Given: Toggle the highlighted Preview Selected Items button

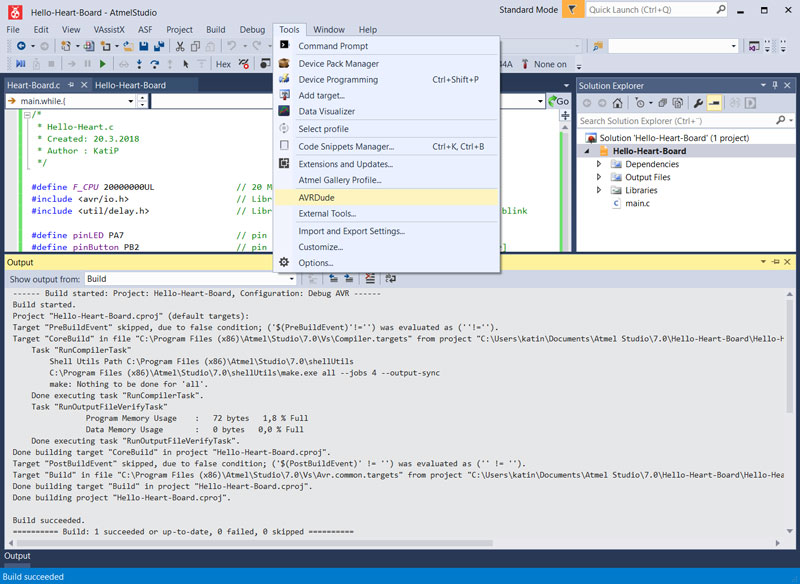Looking at the screenshot, I should [714, 103].
